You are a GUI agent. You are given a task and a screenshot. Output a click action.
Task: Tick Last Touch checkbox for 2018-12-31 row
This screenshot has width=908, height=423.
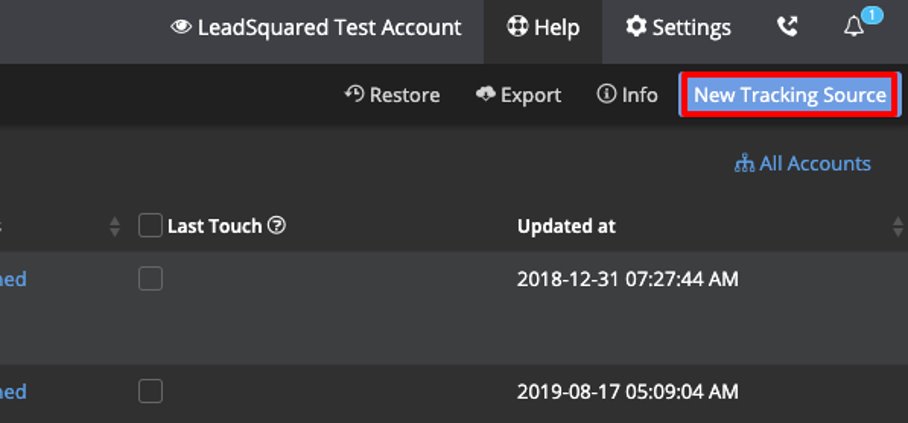(x=150, y=279)
